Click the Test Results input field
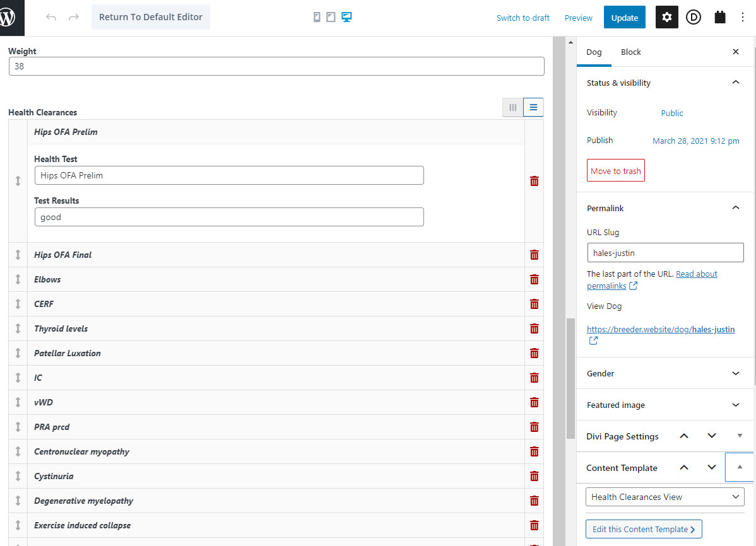 point(229,217)
